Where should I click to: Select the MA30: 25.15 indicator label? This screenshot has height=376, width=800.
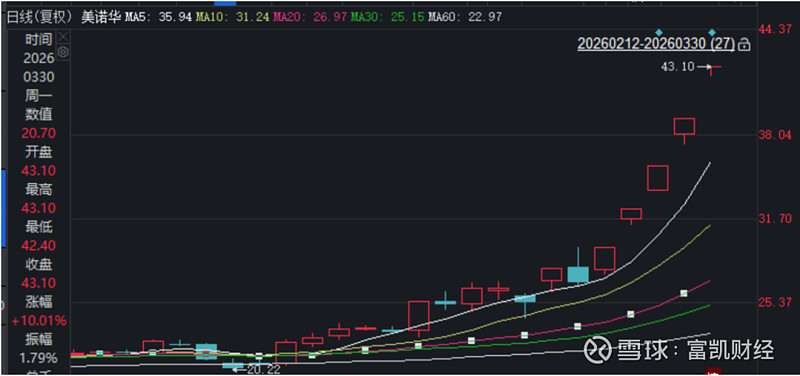tap(388, 17)
